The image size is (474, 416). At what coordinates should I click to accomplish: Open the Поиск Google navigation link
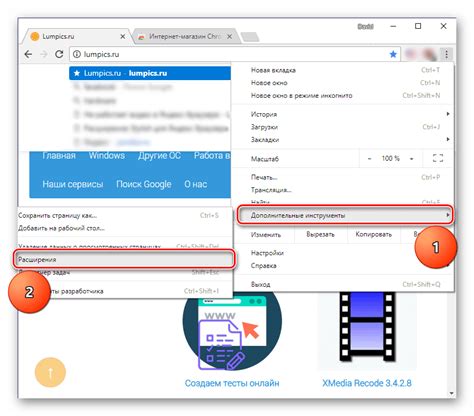pos(144,184)
